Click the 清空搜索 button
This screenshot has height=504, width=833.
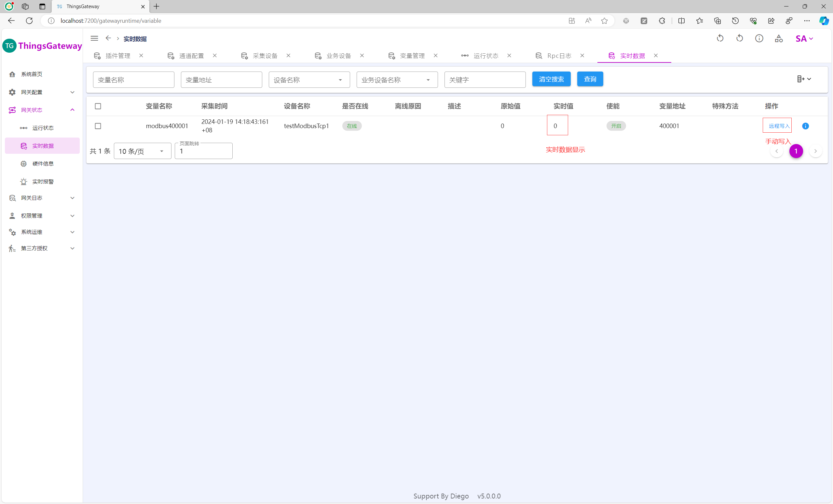coord(551,79)
